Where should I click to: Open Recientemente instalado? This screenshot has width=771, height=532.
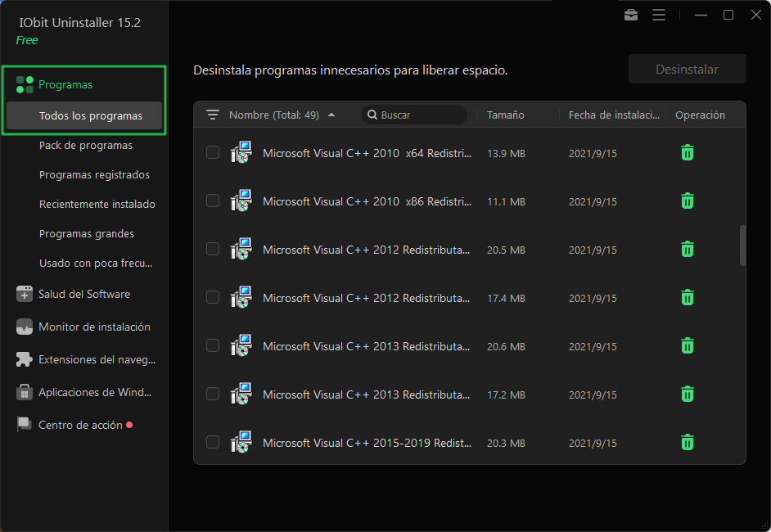click(97, 205)
